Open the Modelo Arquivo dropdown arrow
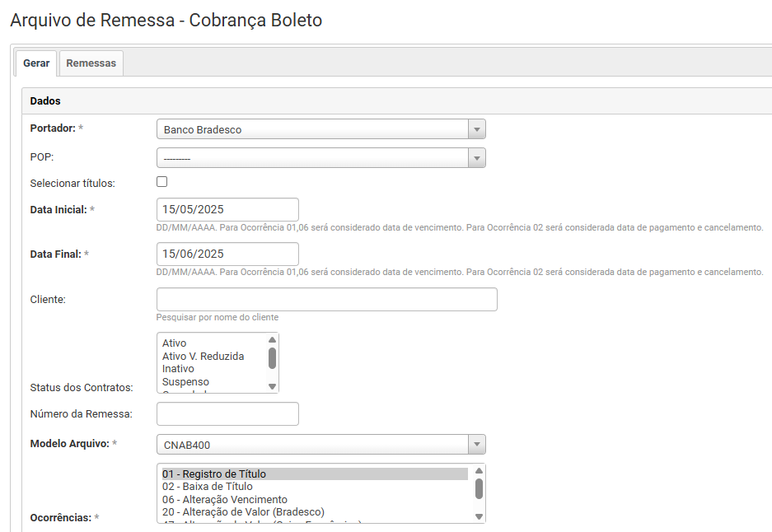 coord(476,444)
